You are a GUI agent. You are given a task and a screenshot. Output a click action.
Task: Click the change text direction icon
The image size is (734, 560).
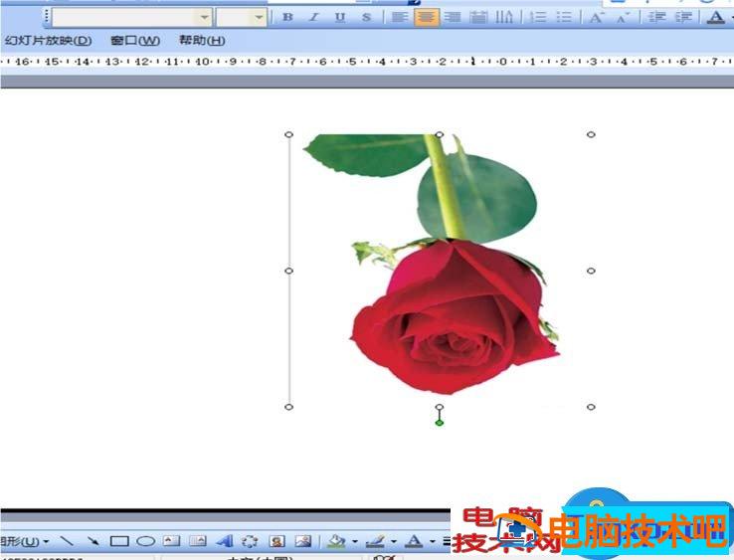coord(504,17)
